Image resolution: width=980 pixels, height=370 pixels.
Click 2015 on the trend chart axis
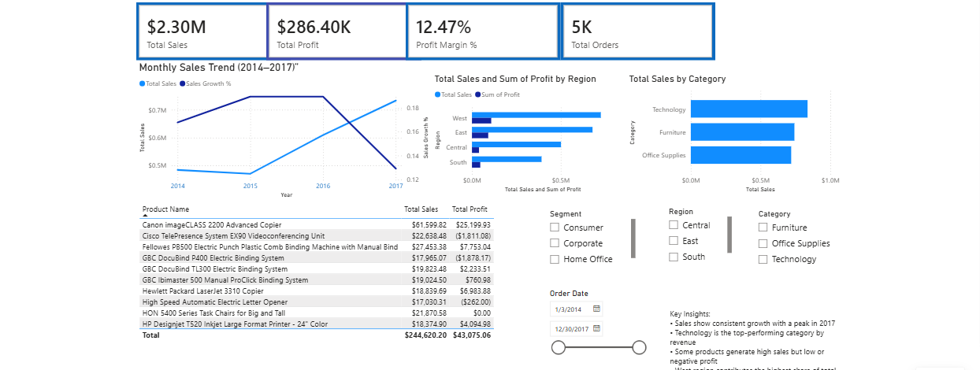tap(251, 186)
